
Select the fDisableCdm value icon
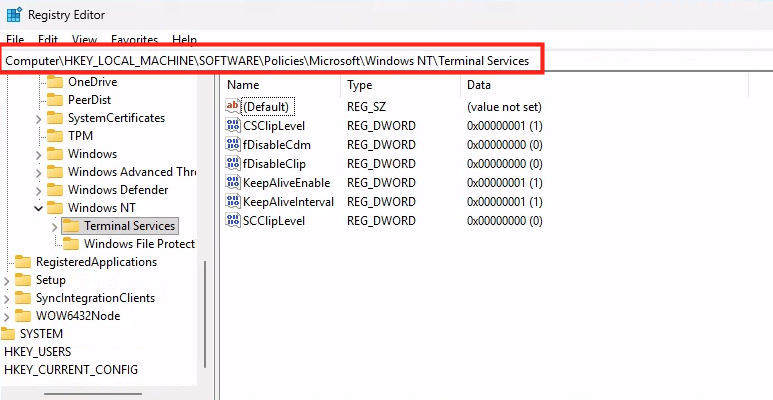pyautogui.click(x=233, y=145)
